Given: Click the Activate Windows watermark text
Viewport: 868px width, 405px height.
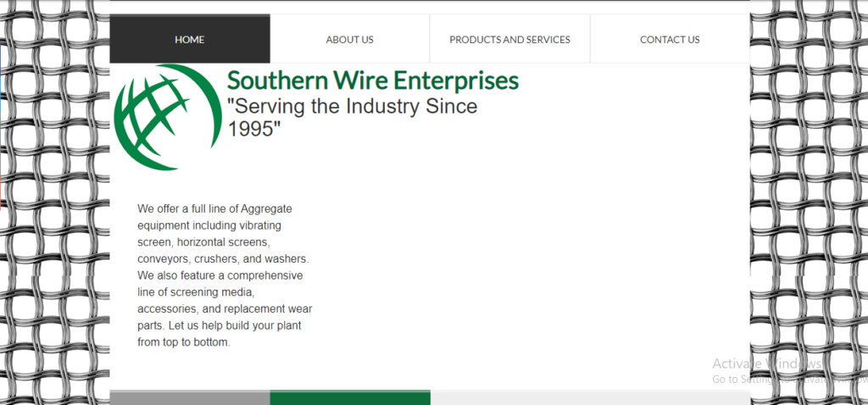Looking at the screenshot, I should (x=767, y=363).
